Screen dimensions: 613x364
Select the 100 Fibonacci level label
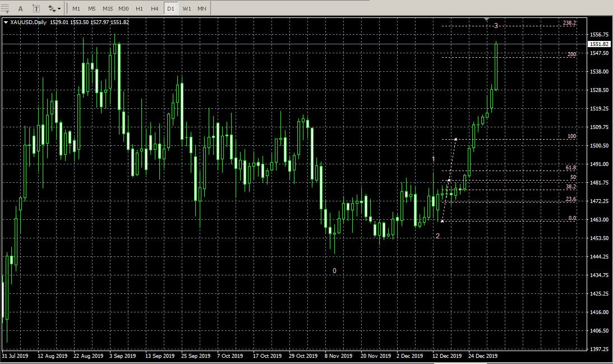click(x=571, y=136)
